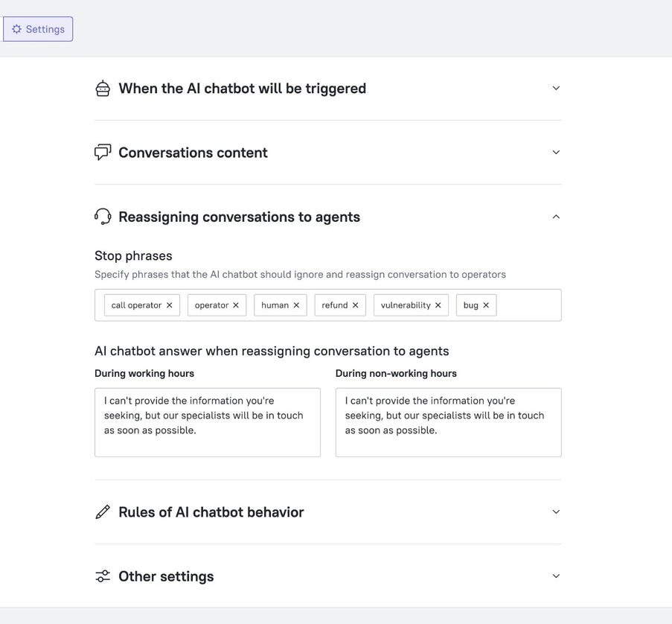Remove the 'bug' stop phrase tag
Screen dimensions: 672x624
[x=486, y=305]
